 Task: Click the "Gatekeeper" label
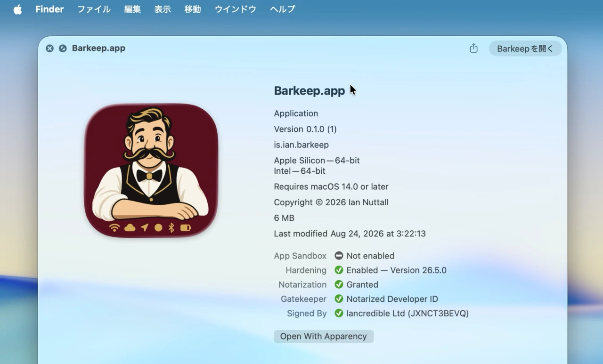point(303,299)
